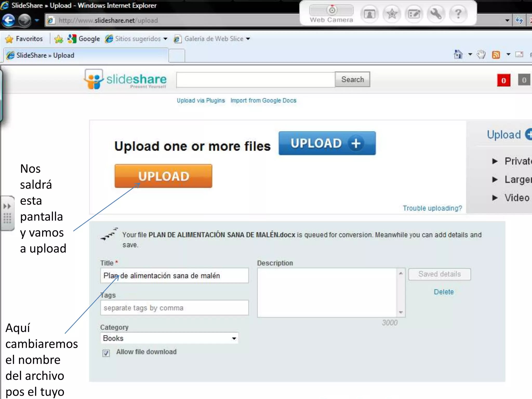Screen dimensions: 532x399
Task: Click the orange UPLOAD button
Action: click(163, 176)
